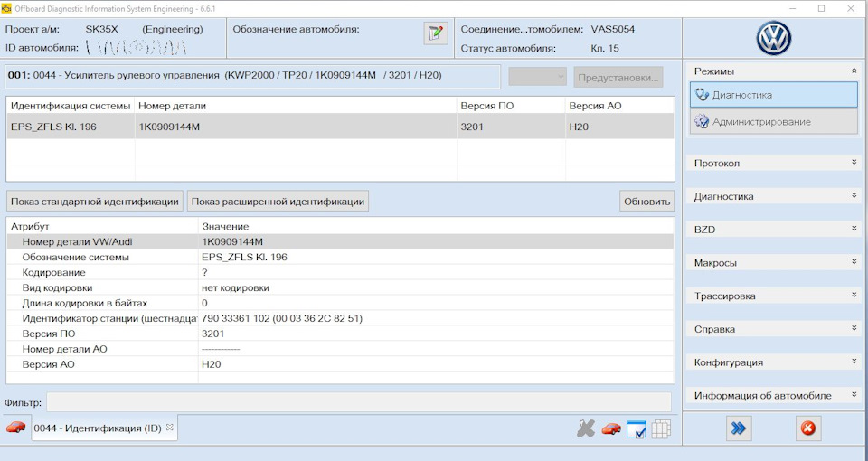868x461 pixels.
Task: Click Показ стандартной идентификации button
Action: pyautogui.click(x=95, y=202)
